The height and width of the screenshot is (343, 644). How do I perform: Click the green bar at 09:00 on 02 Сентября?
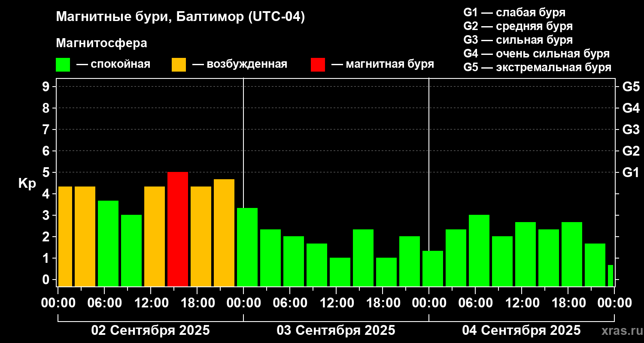coord(131,250)
